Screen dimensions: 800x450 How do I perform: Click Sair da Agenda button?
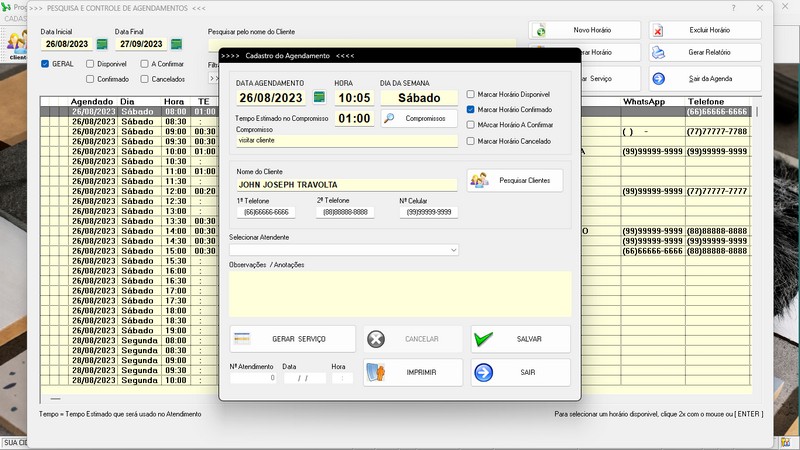(x=705, y=79)
